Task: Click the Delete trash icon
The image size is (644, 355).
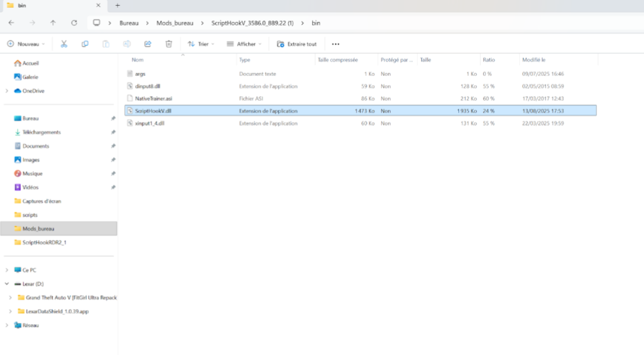Action: (x=169, y=44)
